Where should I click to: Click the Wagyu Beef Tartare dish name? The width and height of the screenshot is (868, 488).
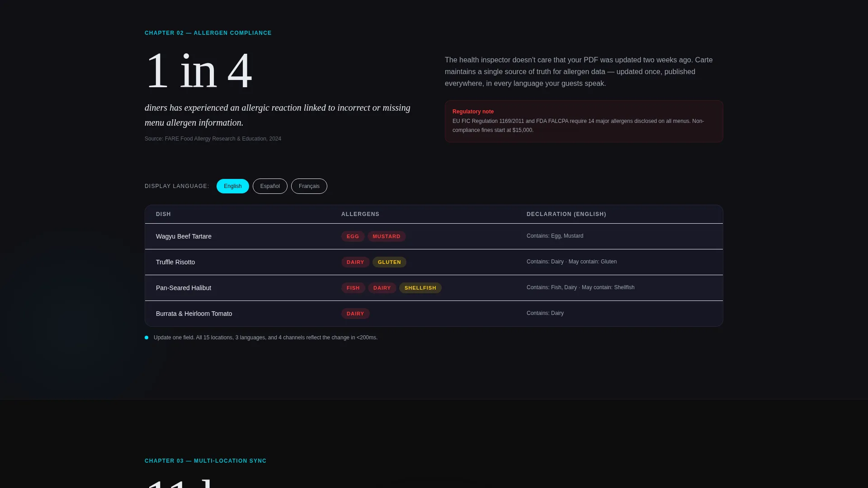pos(184,236)
